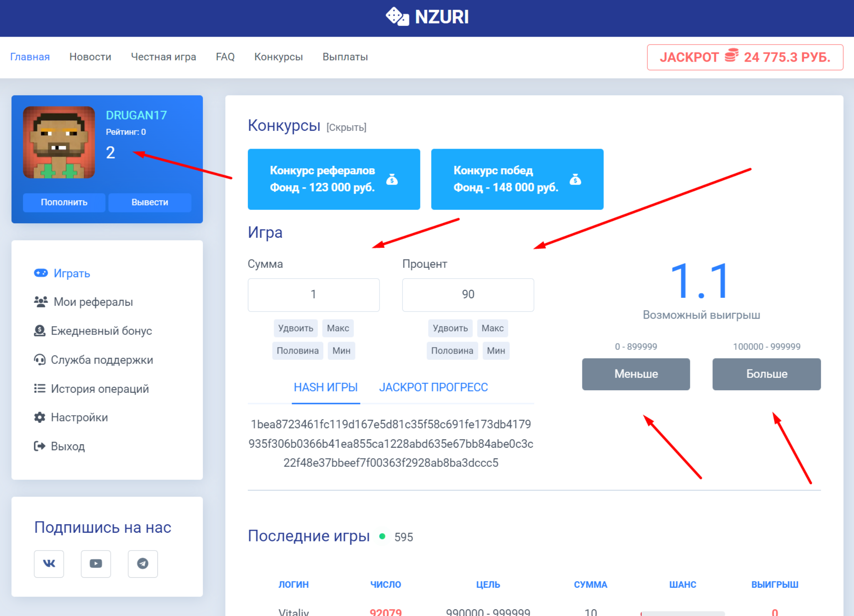This screenshot has height=616, width=854.
Task: Hide contests via [Скрыть] link
Action: coord(347,127)
